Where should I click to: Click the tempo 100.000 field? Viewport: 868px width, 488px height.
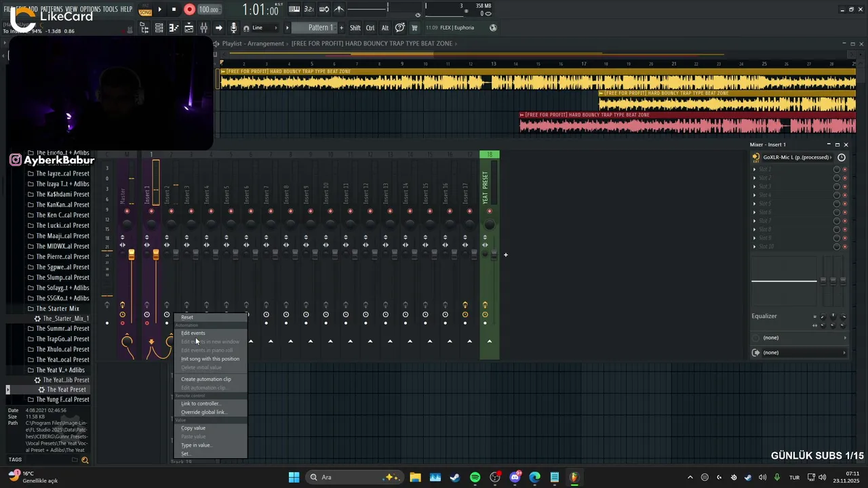click(209, 9)
